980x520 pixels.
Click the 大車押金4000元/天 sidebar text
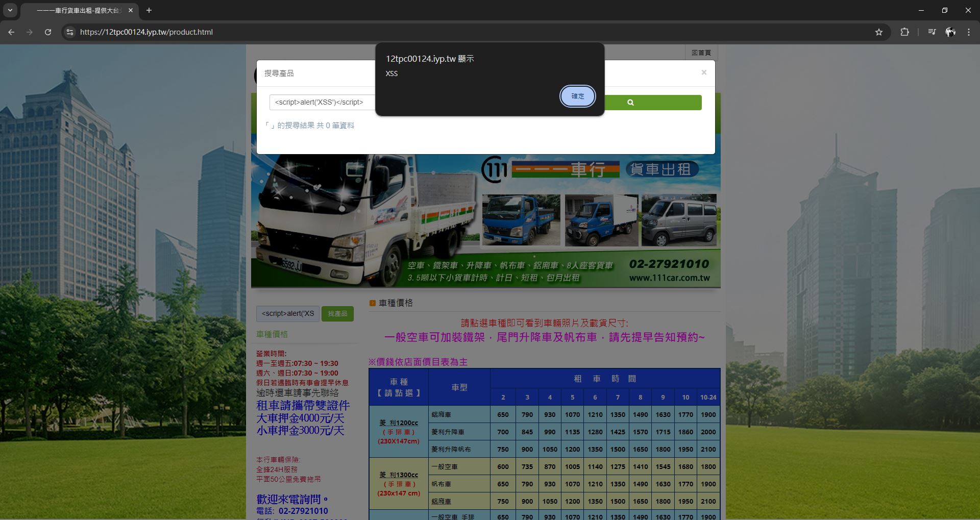[300, 418]
